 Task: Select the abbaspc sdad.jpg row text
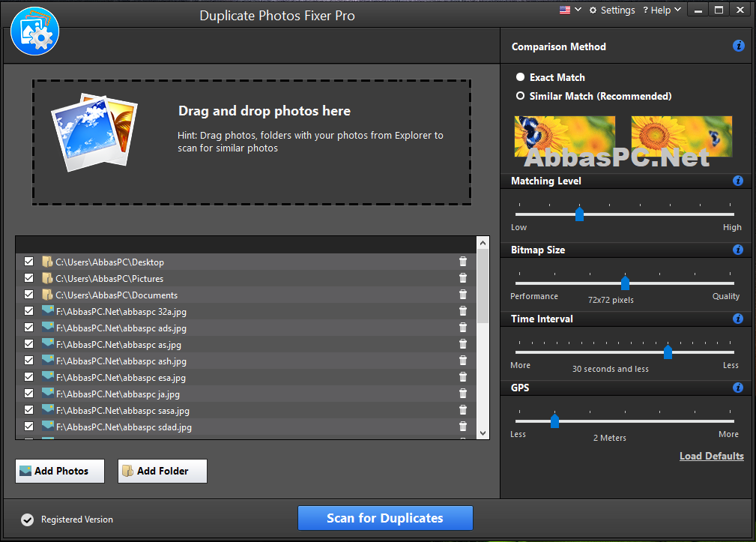tap(124, 427)
